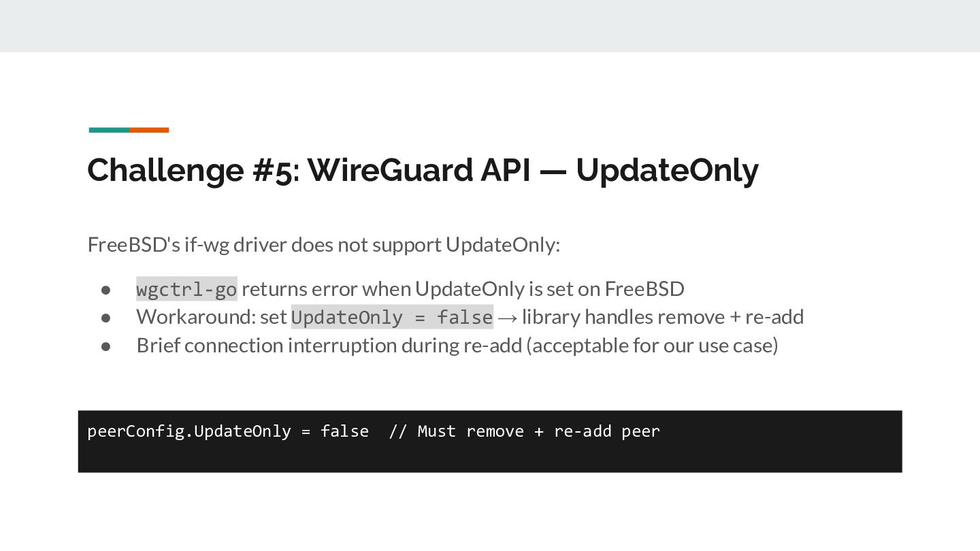Click the gray band at the slide top
Screen dimensions: 980x551
pos(490,26)
